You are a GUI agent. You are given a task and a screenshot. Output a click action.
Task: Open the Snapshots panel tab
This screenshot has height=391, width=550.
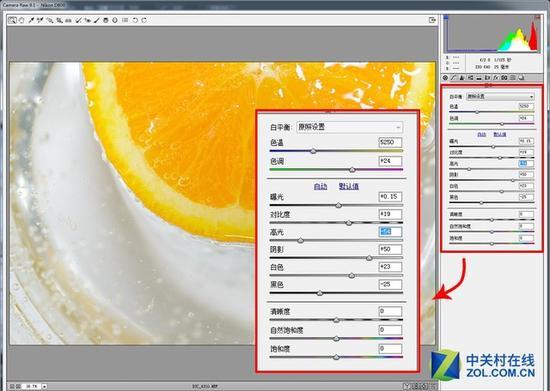(x=522, y=77)
